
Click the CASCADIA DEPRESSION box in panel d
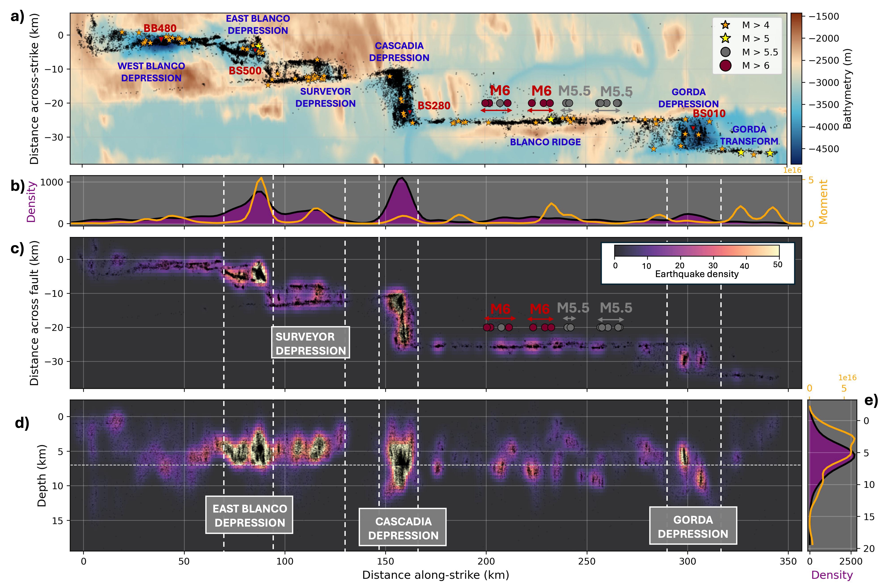[x=403, y=527]
